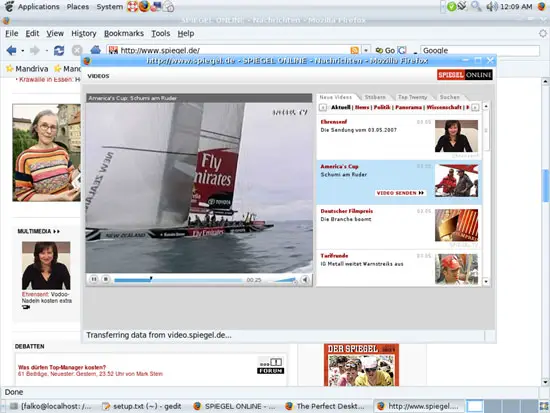Click the Deutscher Filmpreis title link
550x413 pixels.
(347, 211)
